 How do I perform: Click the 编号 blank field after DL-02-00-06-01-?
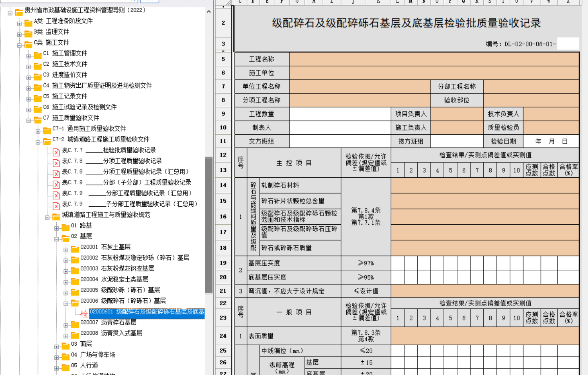[x=568, y=44]
